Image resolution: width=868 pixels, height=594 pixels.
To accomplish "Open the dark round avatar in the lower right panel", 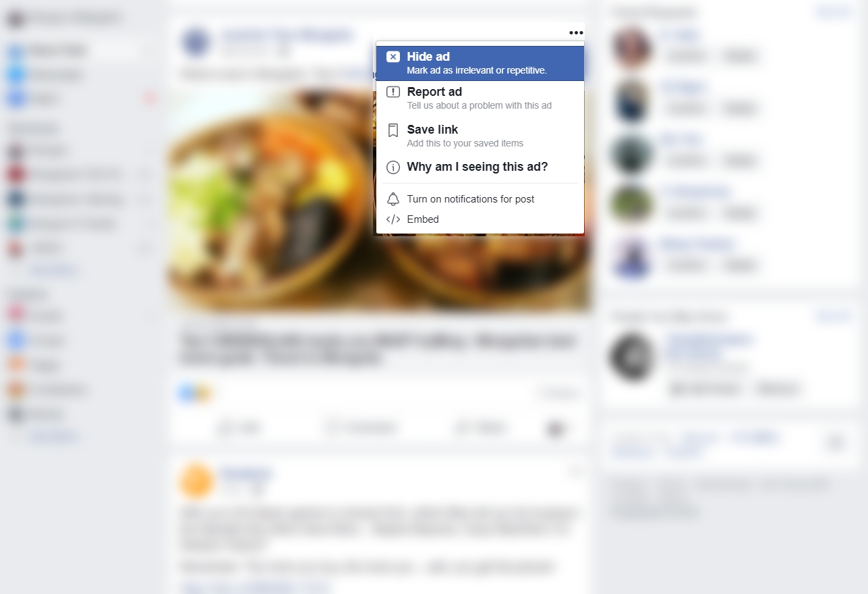I will (632, 356).
